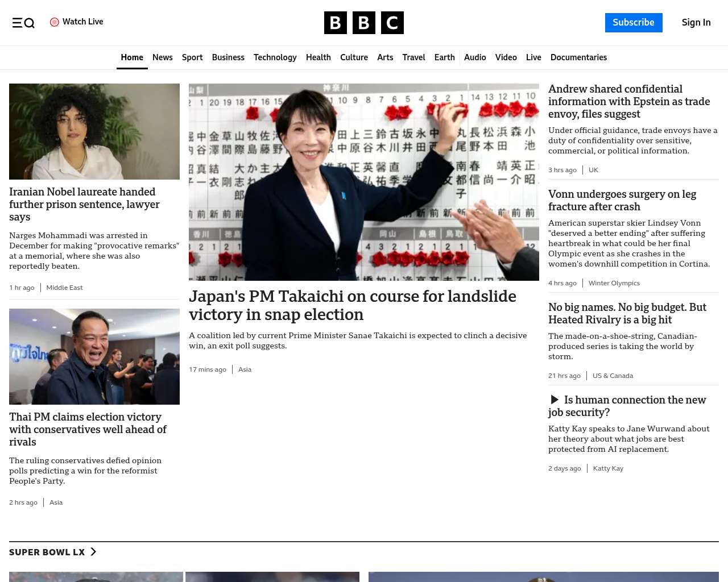Expand Super Bowl LX section chevron
Screen dimensions: 728x582
[x=93, y=552]
